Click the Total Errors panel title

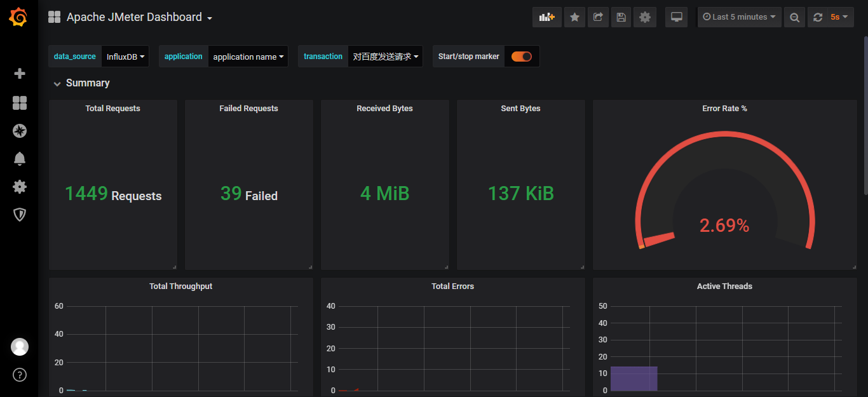point(453,286)
